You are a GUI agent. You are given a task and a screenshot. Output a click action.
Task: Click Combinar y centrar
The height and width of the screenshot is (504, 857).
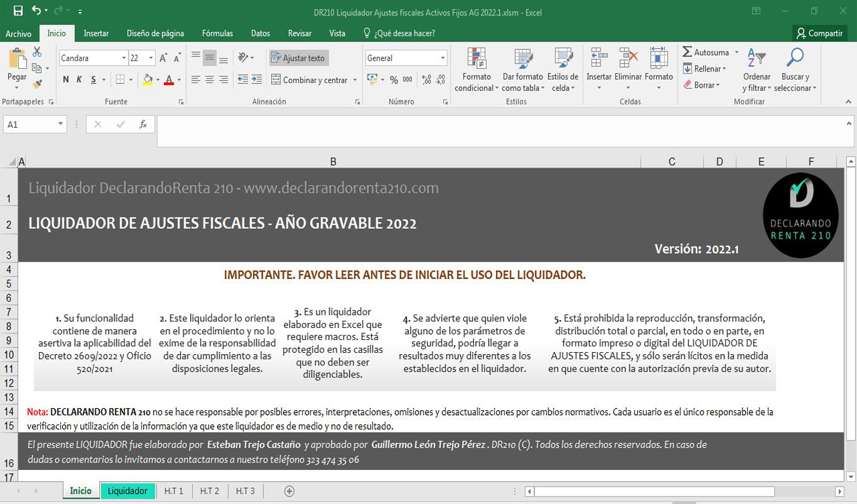point(309,80)
